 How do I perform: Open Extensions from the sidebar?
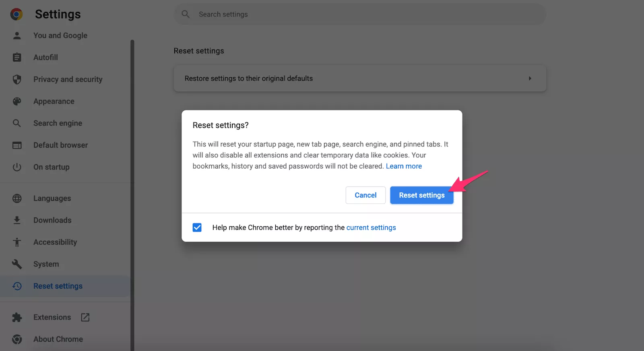[52, 318]
